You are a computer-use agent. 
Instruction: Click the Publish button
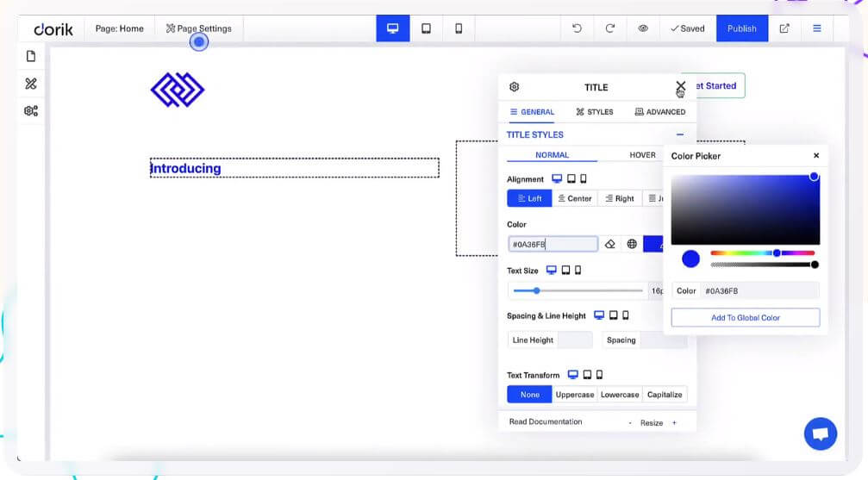[x=741, y=28]
